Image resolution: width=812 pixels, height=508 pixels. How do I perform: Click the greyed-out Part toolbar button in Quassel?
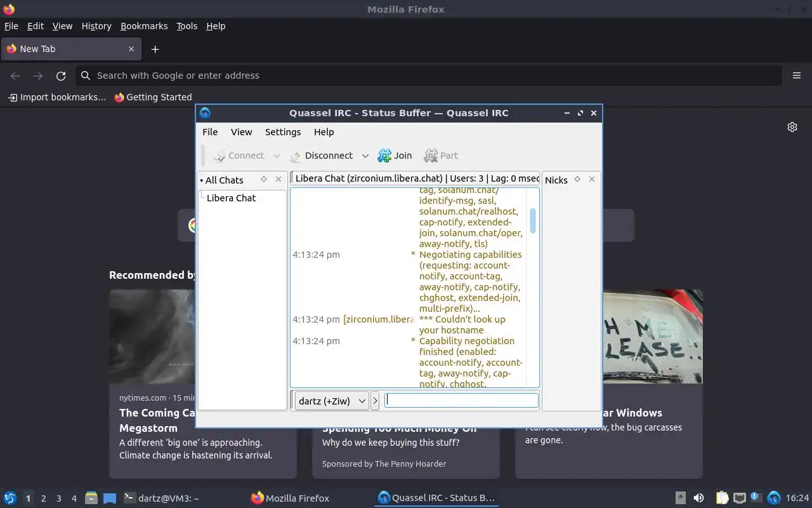tap(441, 156)
